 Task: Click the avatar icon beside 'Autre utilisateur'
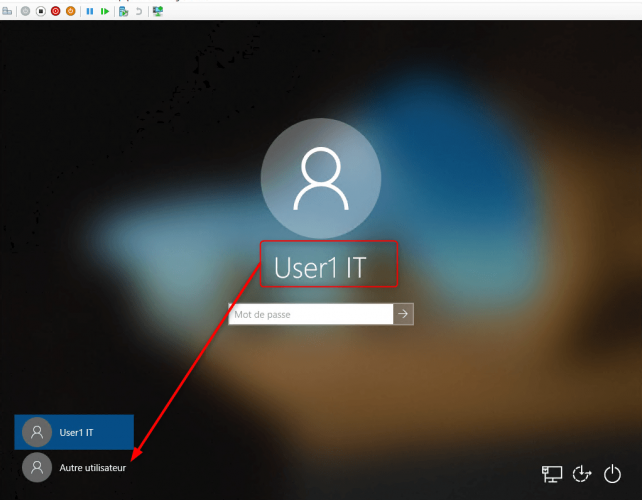point(37,467)
